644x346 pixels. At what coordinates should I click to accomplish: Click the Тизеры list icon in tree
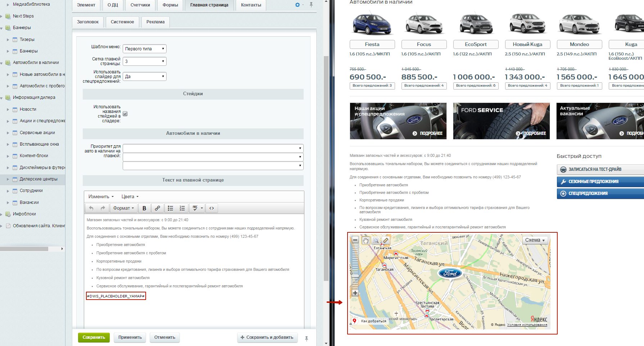(15, 40)
